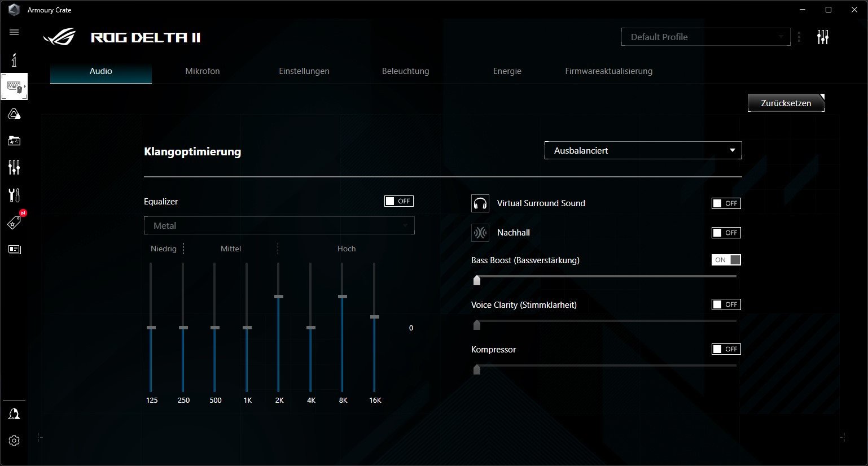Enable Virtual Surround Sound switch
The height and width of the screenshot is (466, 868).
(726, 203)
